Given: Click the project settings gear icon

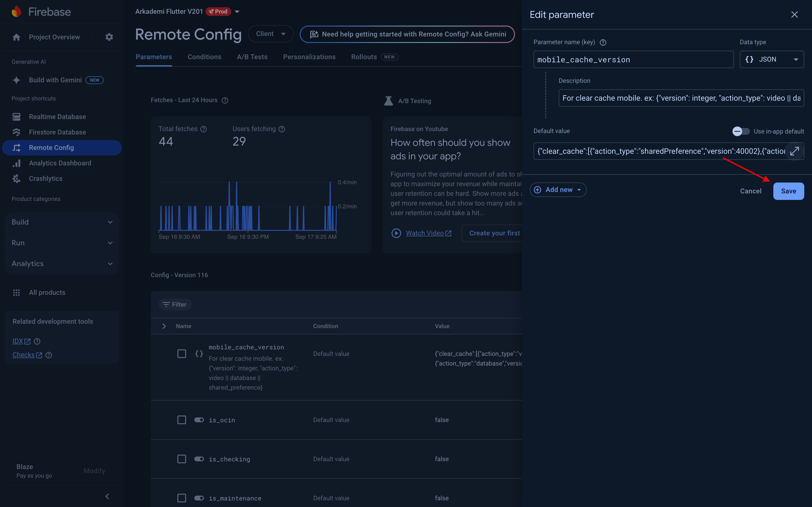Looking at the screenshot, I should [109, 37].
